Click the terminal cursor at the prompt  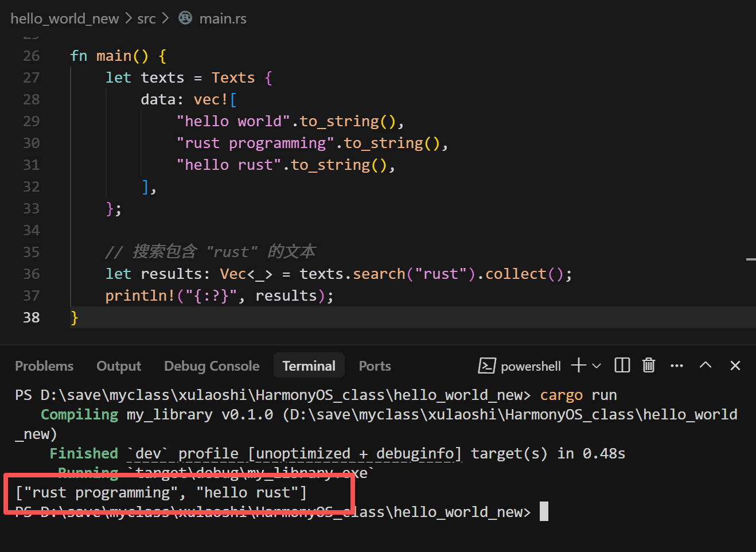(544, 511)
